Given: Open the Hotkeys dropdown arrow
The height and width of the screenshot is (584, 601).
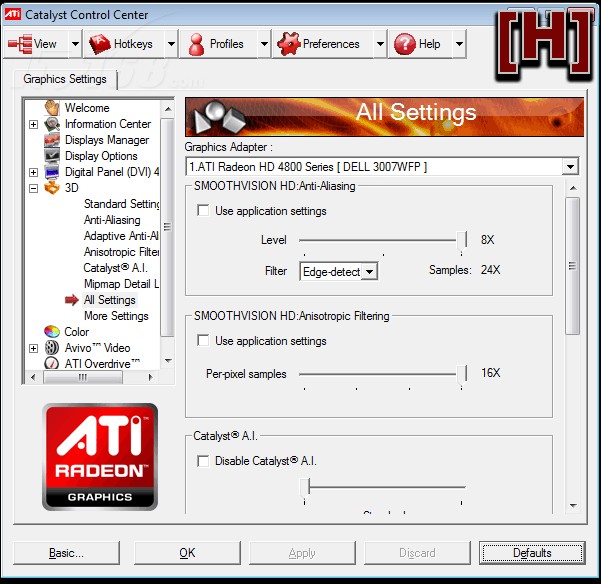Looking at the screenshot, I should click(x=171, y=44).
